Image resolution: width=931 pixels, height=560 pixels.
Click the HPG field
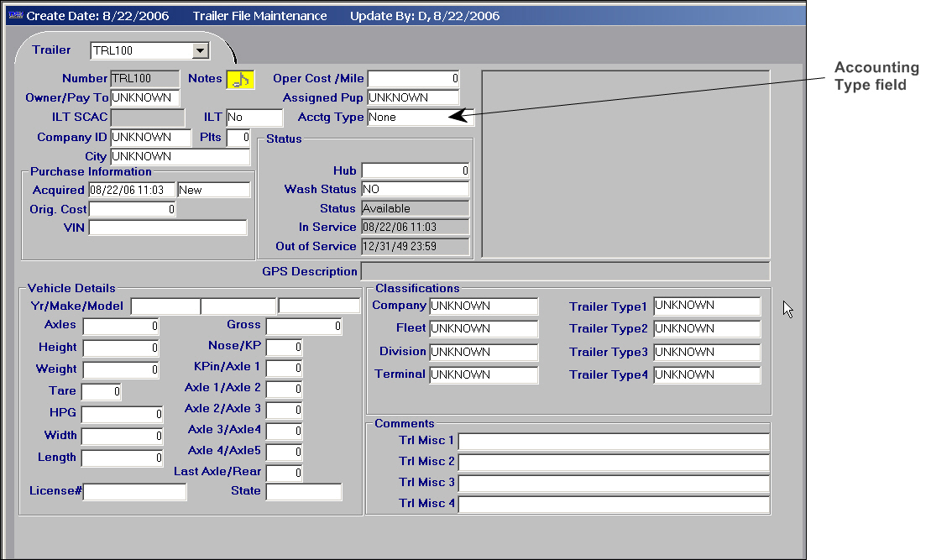tap(123, 415)
